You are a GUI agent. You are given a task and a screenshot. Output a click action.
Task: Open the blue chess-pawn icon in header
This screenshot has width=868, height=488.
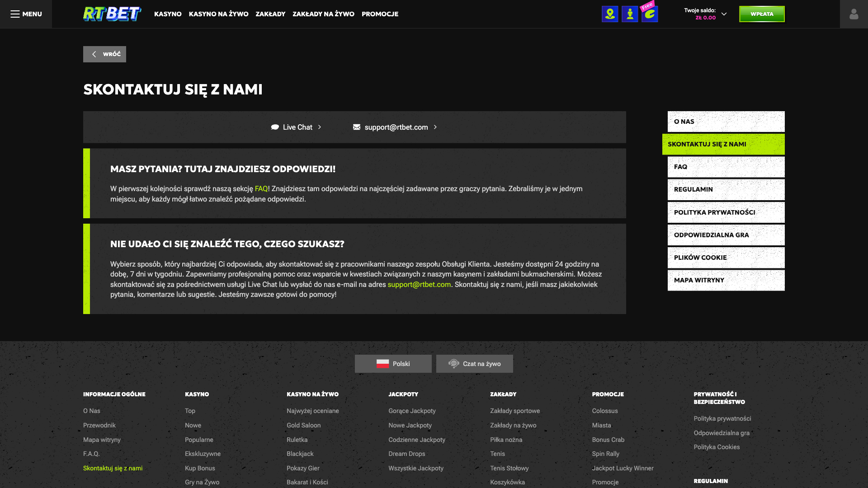pos(630,14)
